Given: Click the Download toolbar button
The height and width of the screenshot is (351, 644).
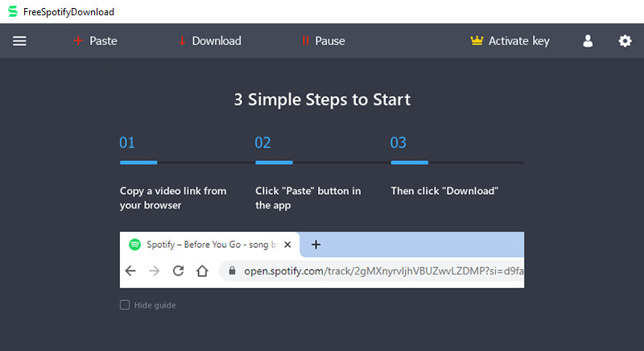Looking at the screenshot, I should pos(210,41).
